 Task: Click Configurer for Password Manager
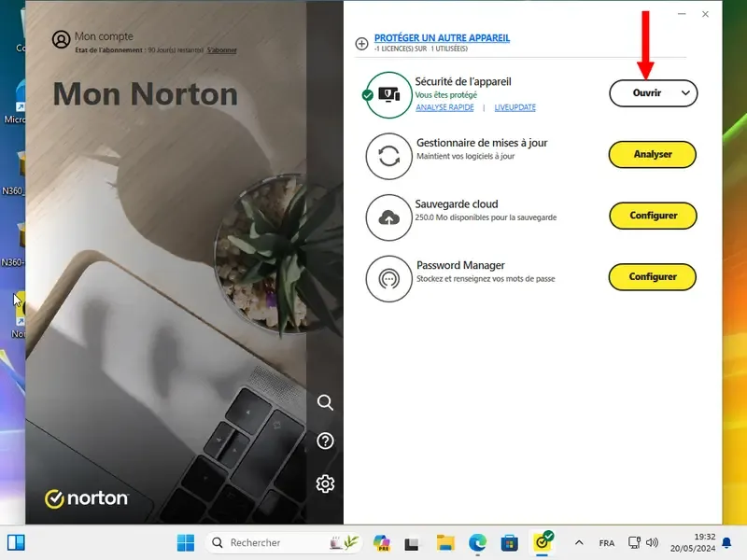click(x=652, y=276)
